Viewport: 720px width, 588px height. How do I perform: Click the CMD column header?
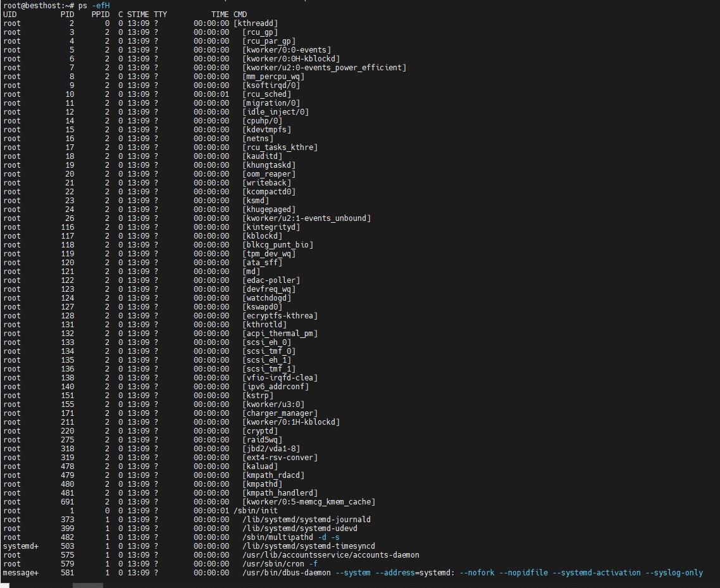[240, 15]
